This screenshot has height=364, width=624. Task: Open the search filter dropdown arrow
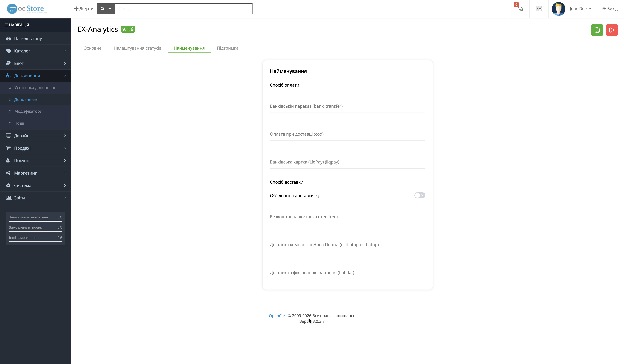click(x=110, y=9)
